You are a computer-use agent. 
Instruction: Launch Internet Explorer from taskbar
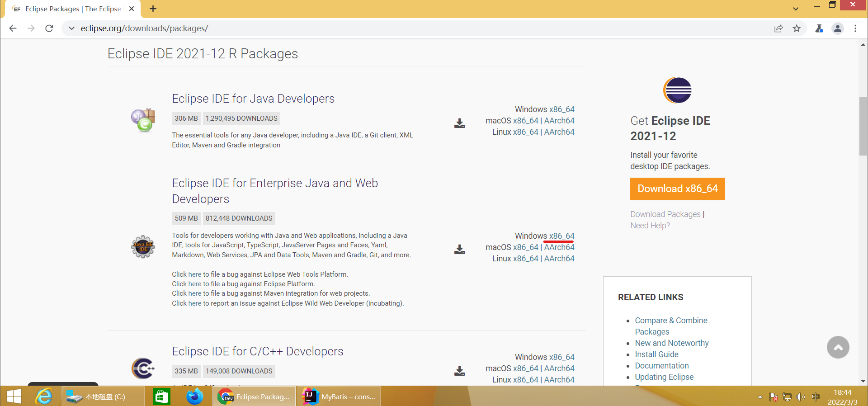44,397
